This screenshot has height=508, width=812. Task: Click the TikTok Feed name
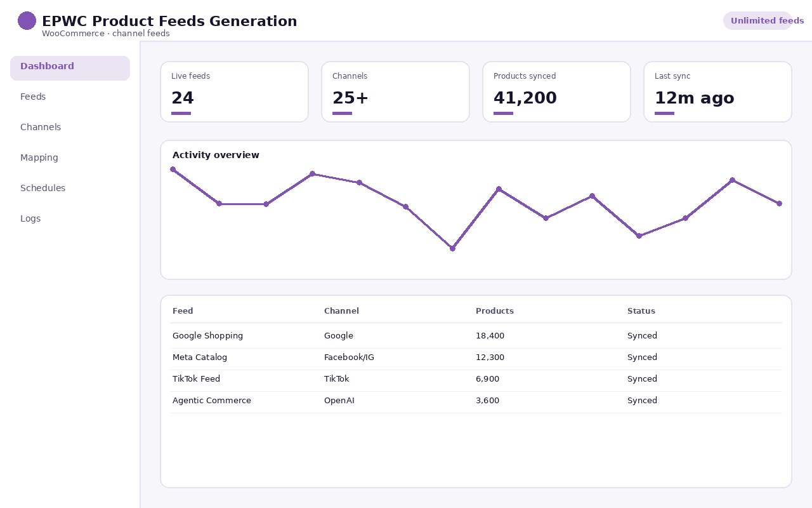point(196,379)
